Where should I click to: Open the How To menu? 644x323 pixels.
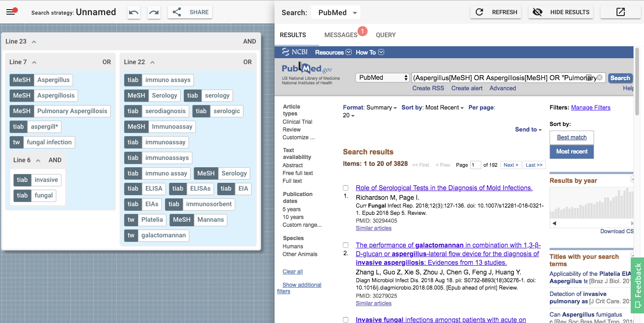(x=369, y=52)
